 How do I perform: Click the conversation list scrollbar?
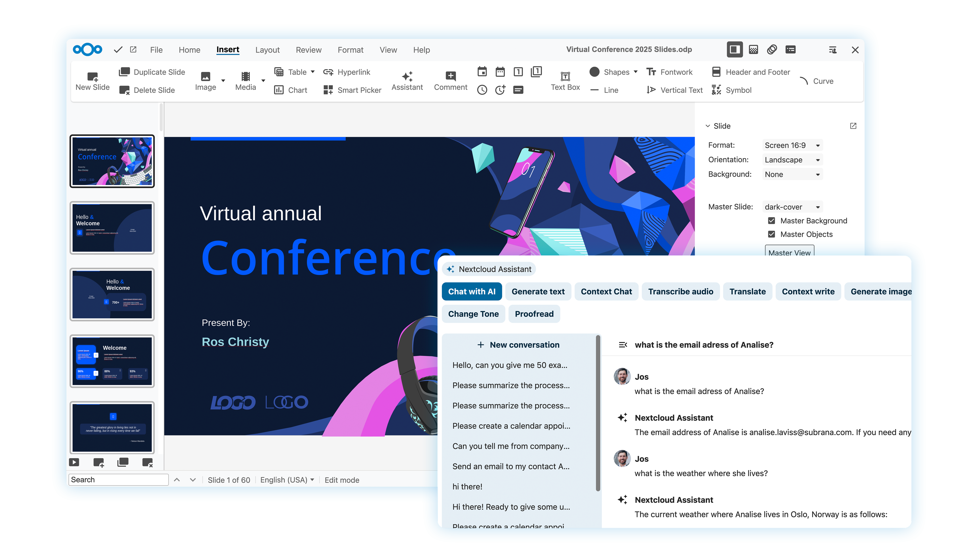point(598,413)
